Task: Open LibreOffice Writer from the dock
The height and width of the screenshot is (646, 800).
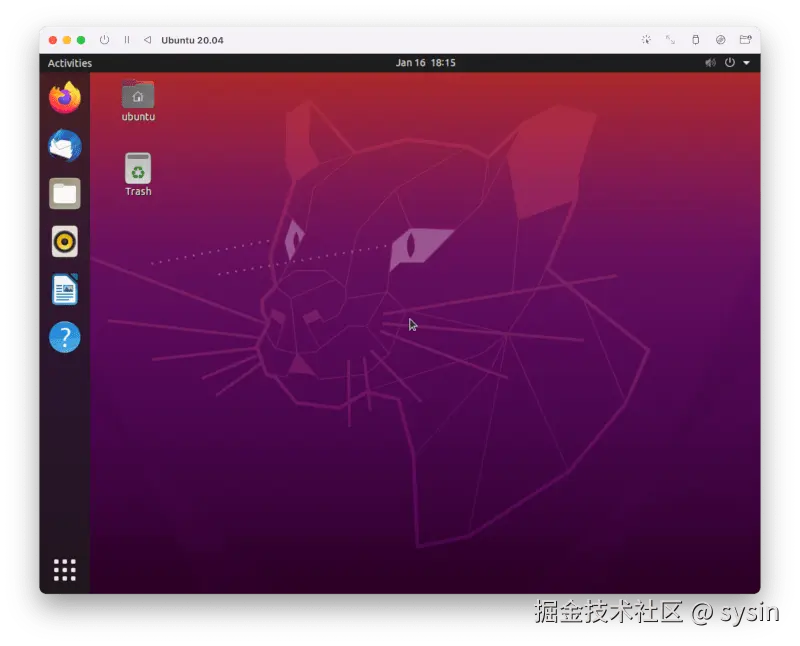Action: point(65,289)
